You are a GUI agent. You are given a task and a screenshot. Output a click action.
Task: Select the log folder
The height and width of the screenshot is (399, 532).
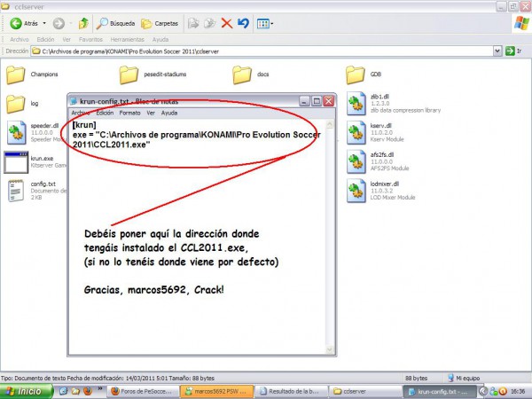pyautogui.click(x=22, y=104)
